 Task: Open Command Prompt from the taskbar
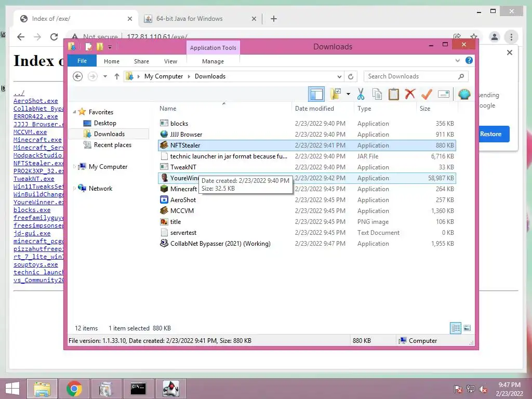138,389
